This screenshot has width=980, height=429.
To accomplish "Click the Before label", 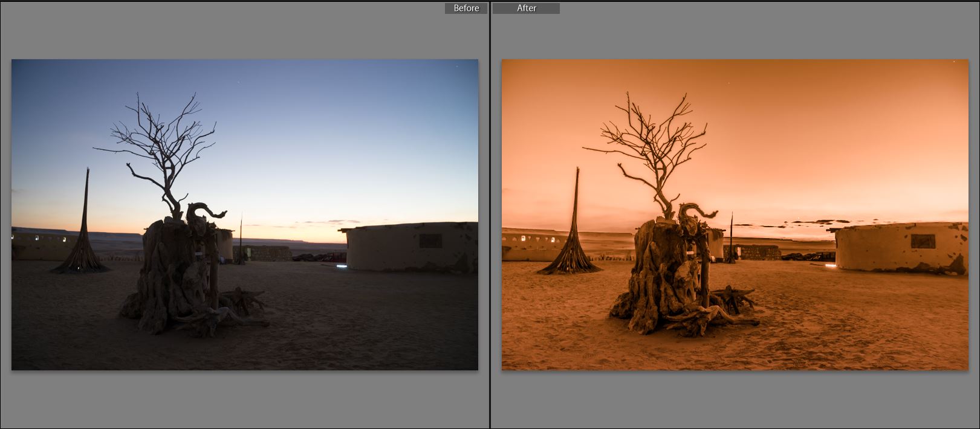I will 466,8.
